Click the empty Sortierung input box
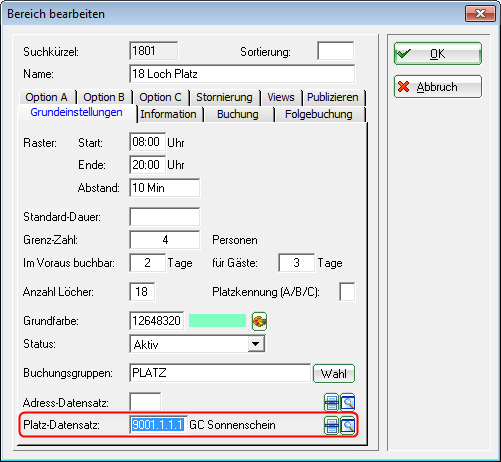Screen dimensions: 501x462 click(336, 51)
